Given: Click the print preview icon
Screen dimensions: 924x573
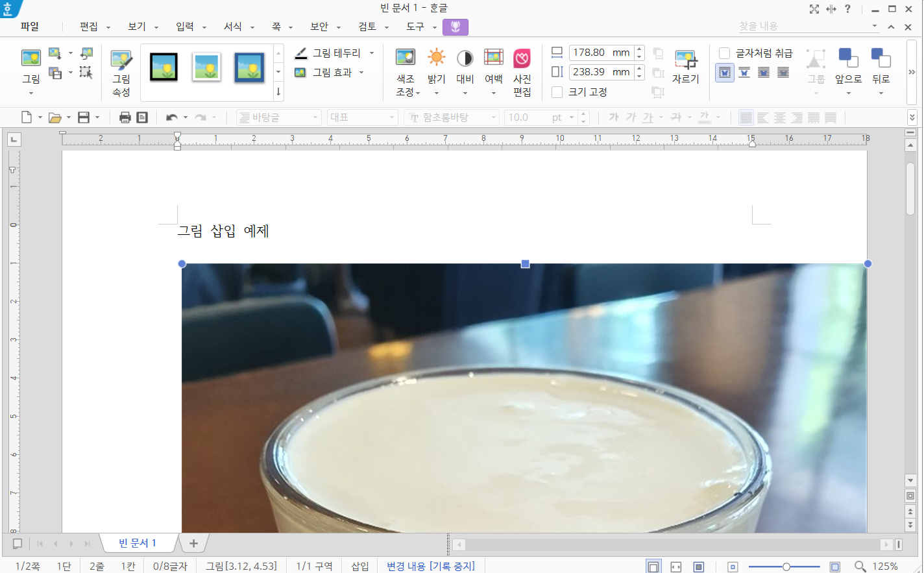Looking at the screenshot, I should [x=142, y=117].
